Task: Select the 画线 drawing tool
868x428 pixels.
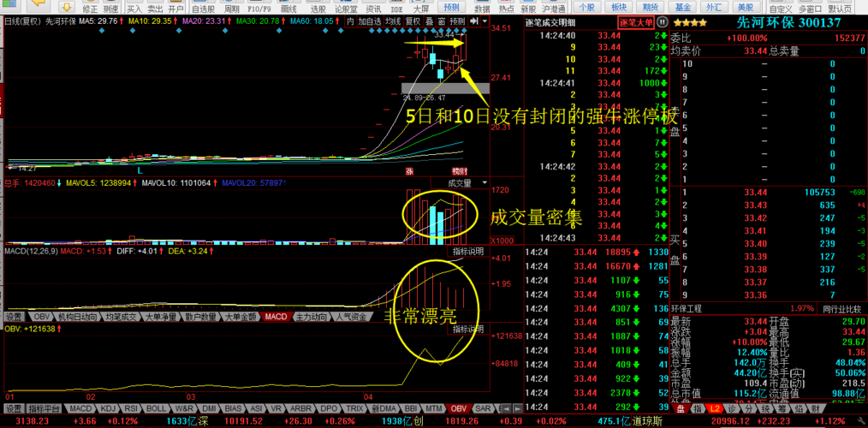Action: coord(288,7)
